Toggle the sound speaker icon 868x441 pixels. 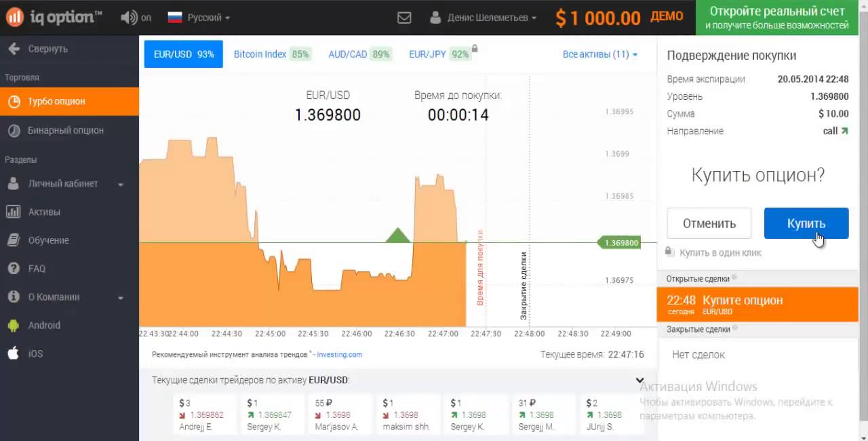[128, 18]
